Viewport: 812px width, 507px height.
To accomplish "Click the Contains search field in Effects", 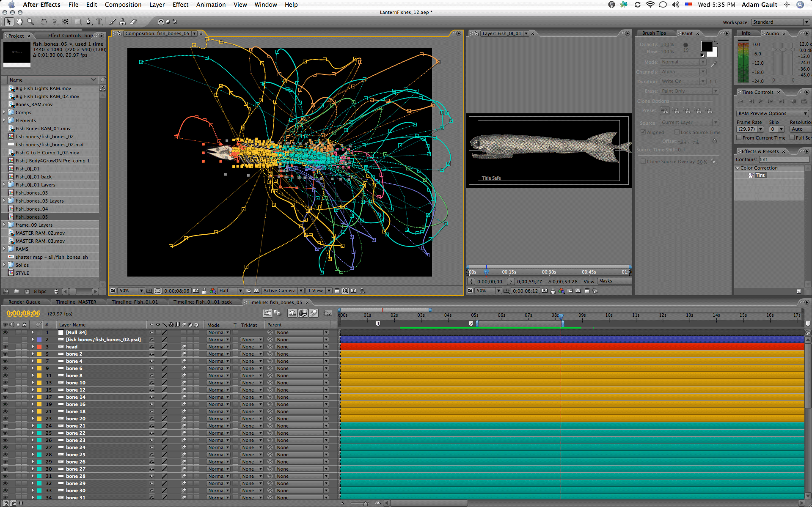I will click(783, 159).
